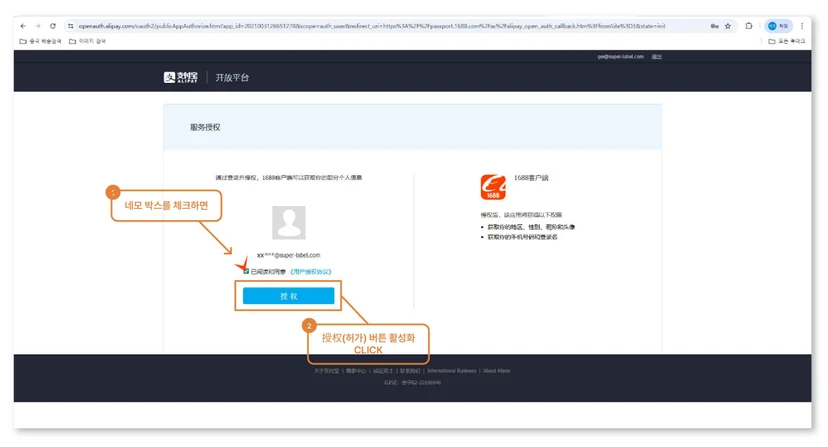Open the 联系我们 footer link
Screen dimensions: 828x447
coord(410,371)
